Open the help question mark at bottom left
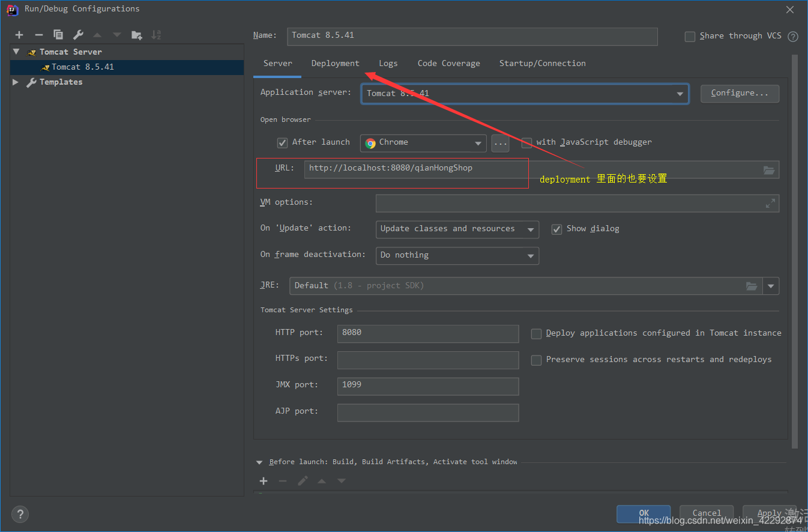808x532 pixels. click(20, 515)
